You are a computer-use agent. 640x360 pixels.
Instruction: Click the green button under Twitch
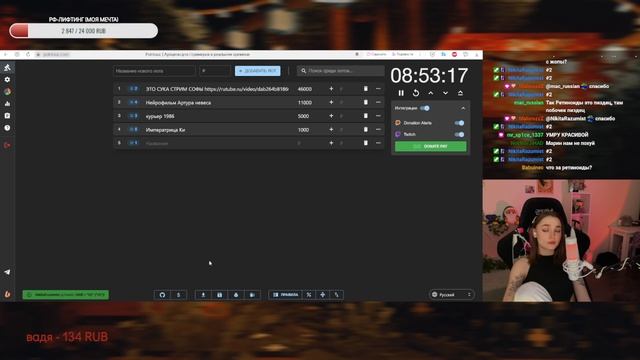click(431, 146)
